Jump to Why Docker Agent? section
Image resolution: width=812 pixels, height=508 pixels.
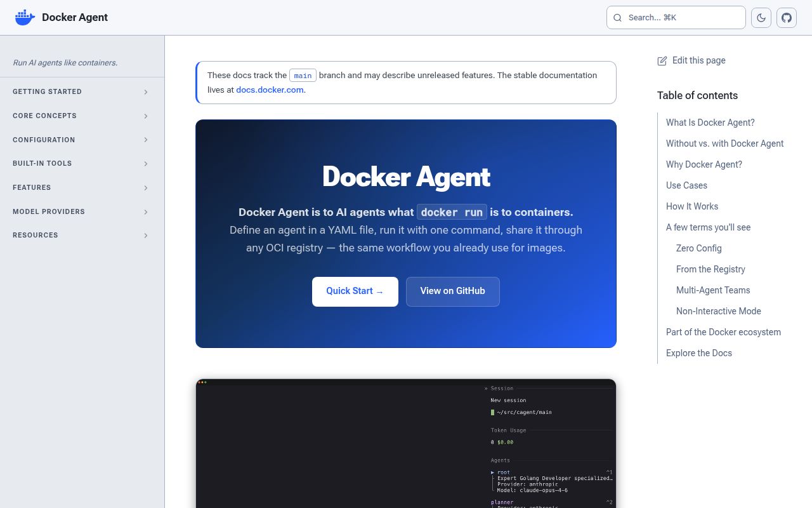[704, 164]
